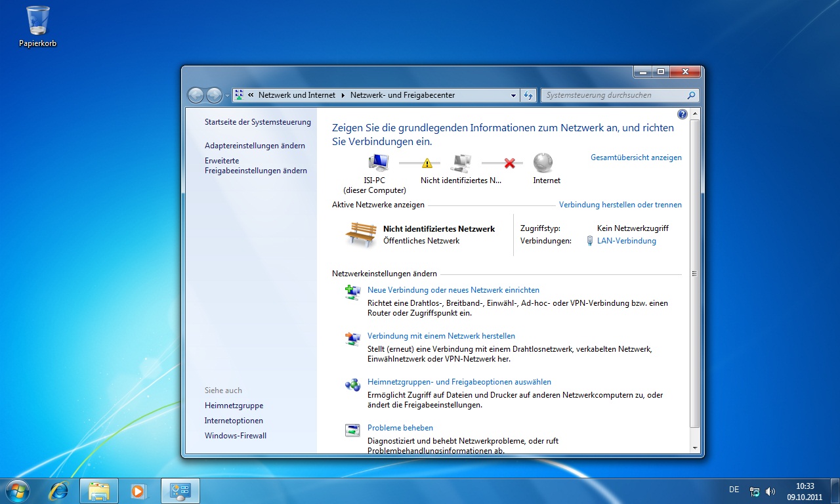Maximize the Netzwerk- und Freigabecenter window
This screenshot has height=504, width=840.
pyautogui.click(x=661, y=72)
